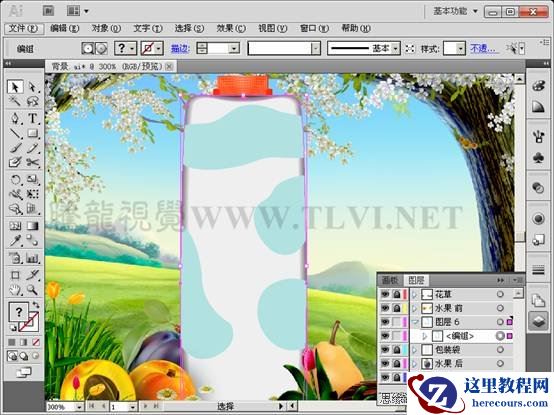
Task: Swap fill and stroke colors
Action: tap(36, 304)
